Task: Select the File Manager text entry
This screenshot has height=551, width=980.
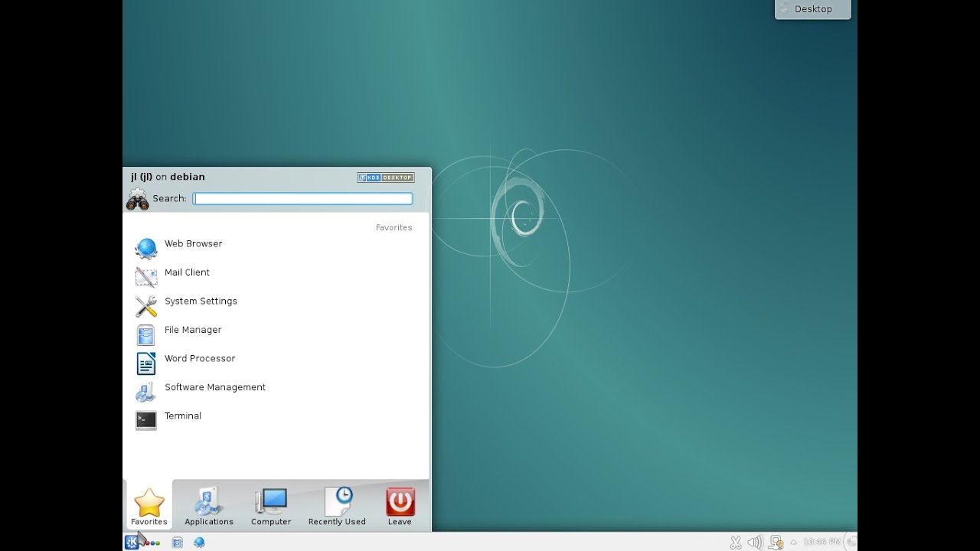Action: 193,330
